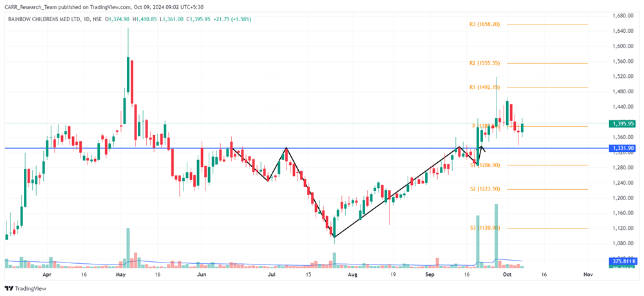Click the 1,160.00 price axis label
The width and height of the screenshot is (644, 296).
624,214
